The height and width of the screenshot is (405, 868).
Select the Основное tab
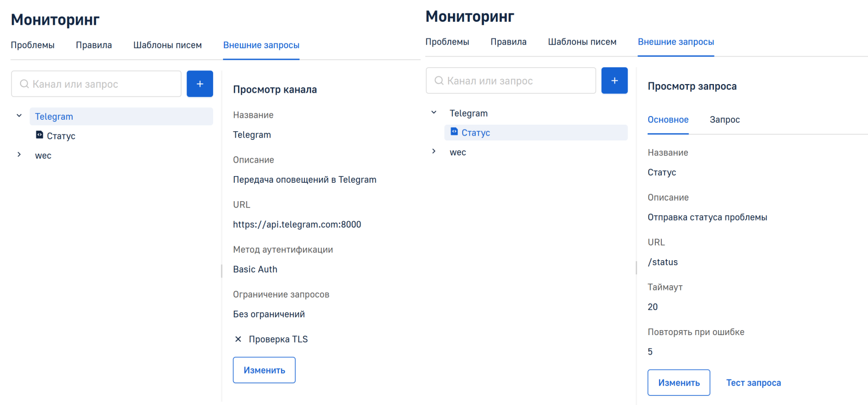tap(668, 120)
